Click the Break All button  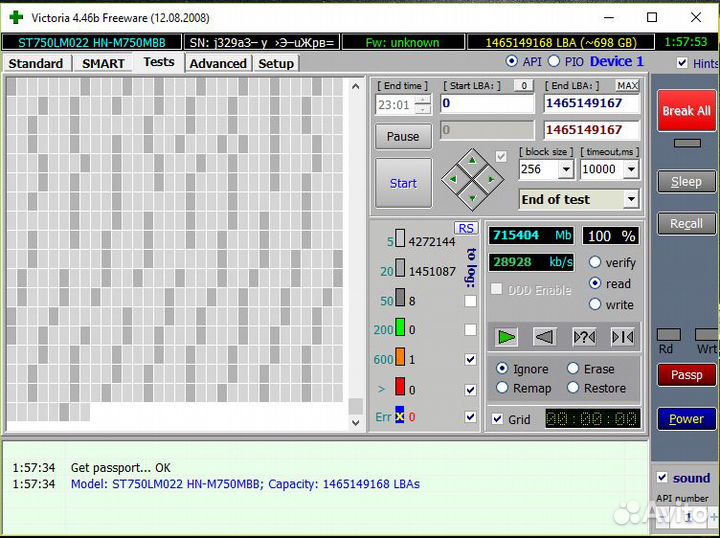(x=686, y=111)
